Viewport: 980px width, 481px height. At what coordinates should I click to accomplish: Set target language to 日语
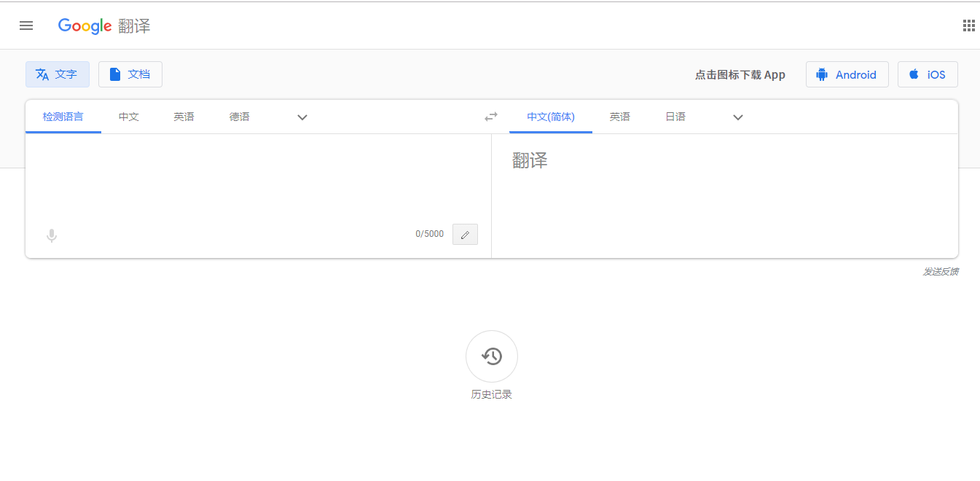[x=675, y=117]
